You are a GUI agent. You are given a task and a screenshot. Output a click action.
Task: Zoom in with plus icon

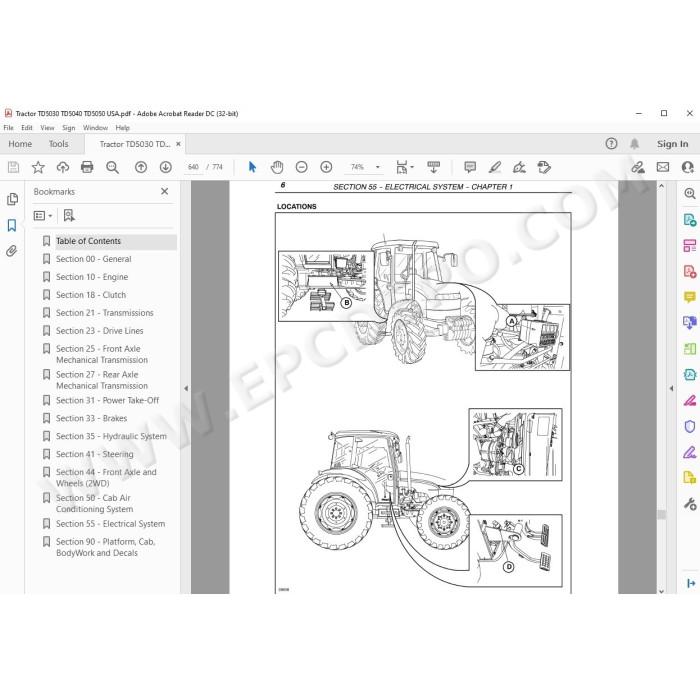[326, 167]
